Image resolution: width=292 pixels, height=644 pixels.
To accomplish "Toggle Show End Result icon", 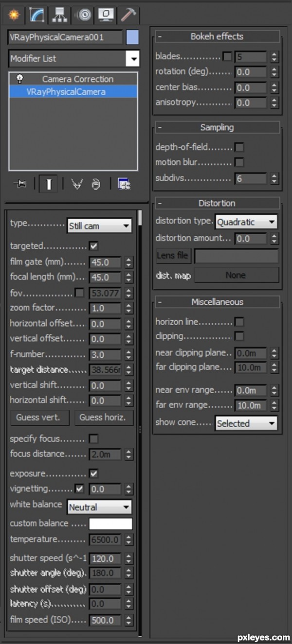I will pyautogui.click(x=48, y=184).
